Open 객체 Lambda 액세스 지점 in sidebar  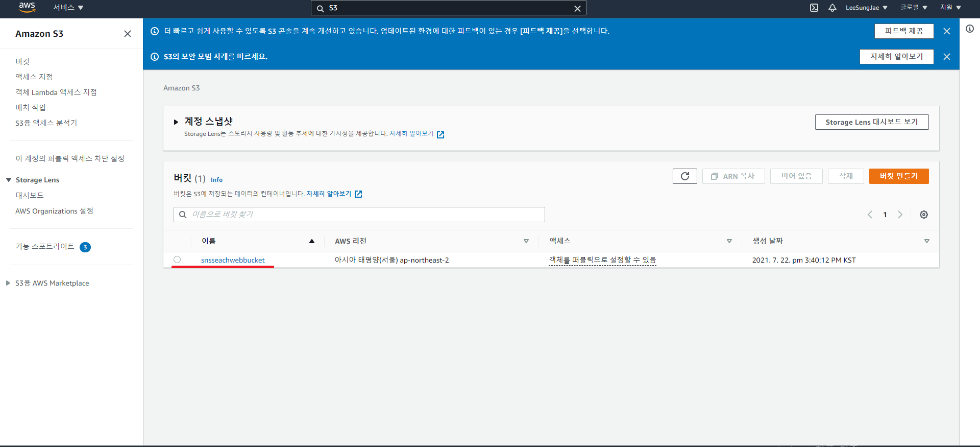tap(56, 92)
